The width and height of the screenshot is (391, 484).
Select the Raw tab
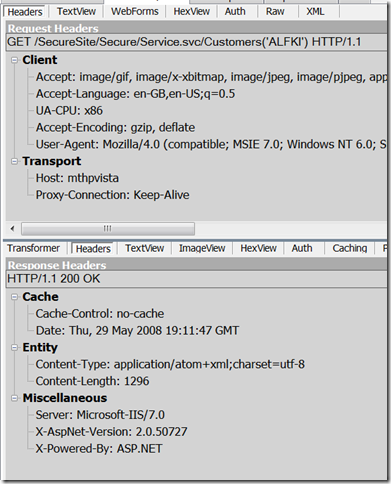(275, 12)
